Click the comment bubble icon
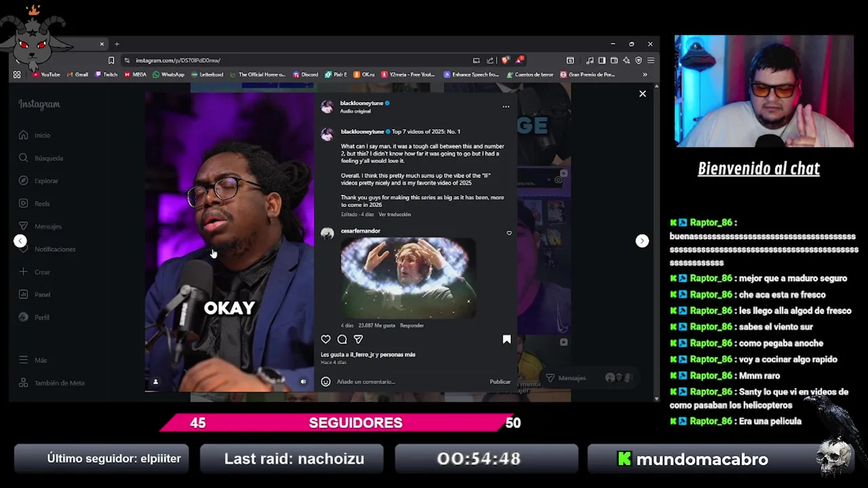 342,340
